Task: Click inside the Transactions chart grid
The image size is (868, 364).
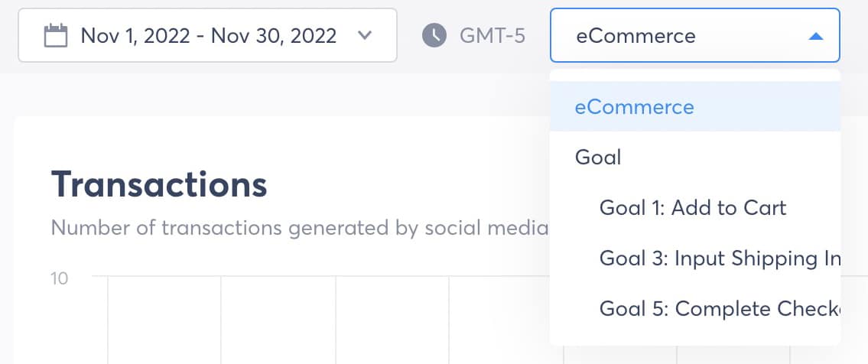Action: tap(321, 320)
